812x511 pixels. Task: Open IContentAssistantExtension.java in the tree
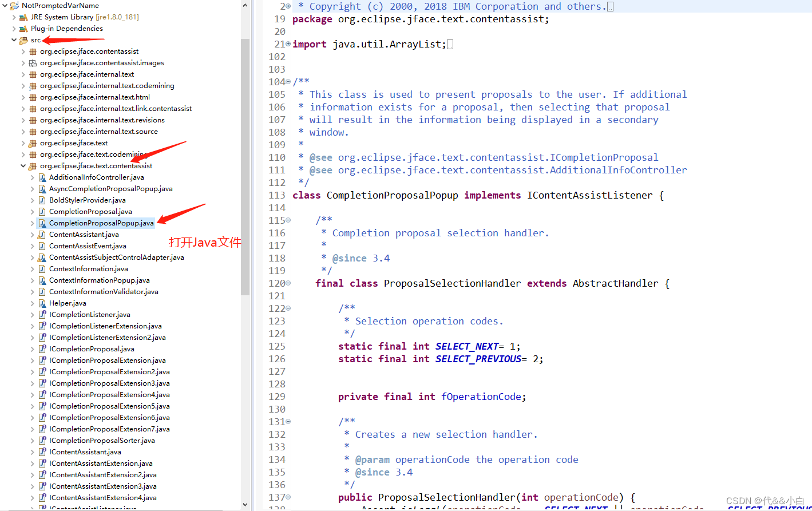(x=101, y=464)
